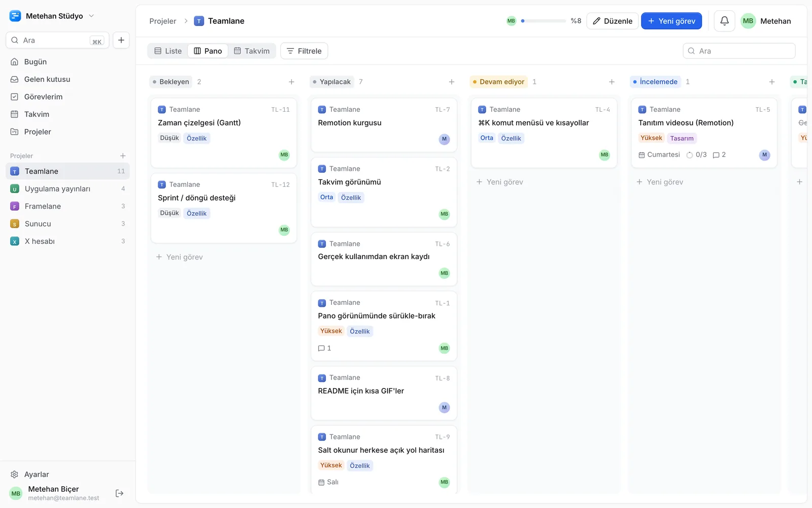Click the MB avatar in the top-right header
Image resolution: width=812 pixels, height=508 pixels.
click(x=748, y=21)
